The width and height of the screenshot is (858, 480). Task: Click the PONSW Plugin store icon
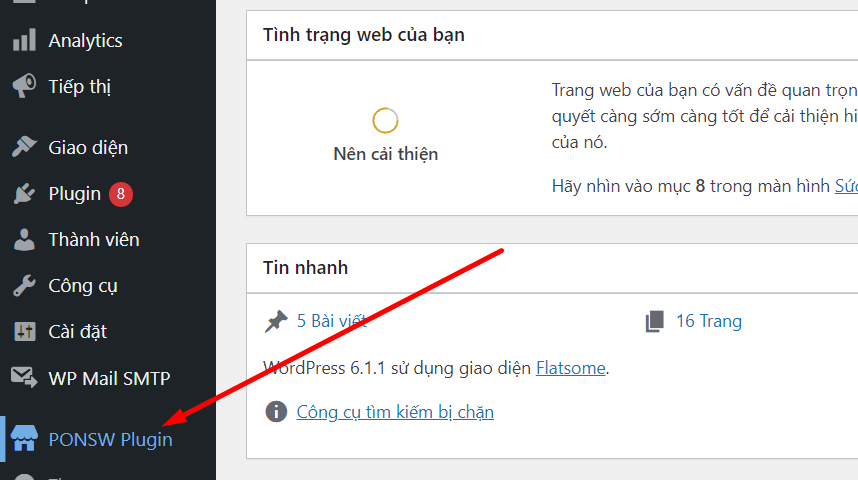click(24, 438)
